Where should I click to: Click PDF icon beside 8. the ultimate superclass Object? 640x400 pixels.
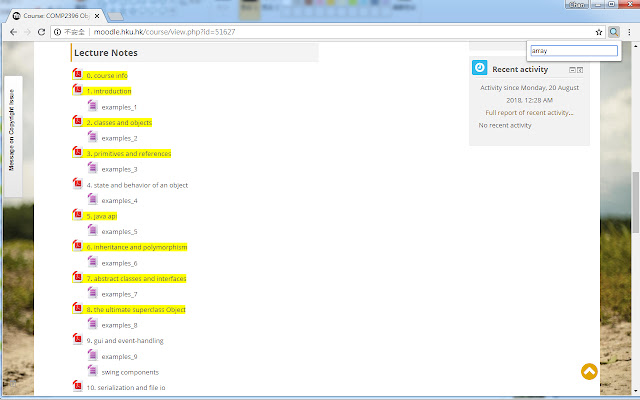pyautogui.click(x=78, y=308)
